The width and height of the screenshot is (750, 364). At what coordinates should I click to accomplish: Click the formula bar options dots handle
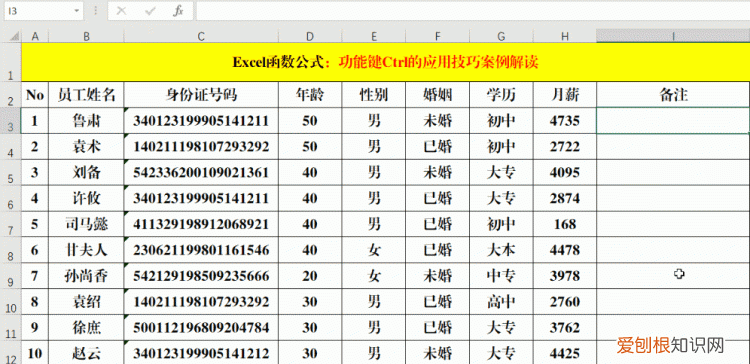96,11
